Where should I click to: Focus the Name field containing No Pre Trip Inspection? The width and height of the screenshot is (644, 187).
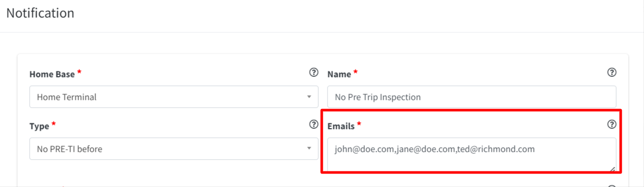click(472, 97)
